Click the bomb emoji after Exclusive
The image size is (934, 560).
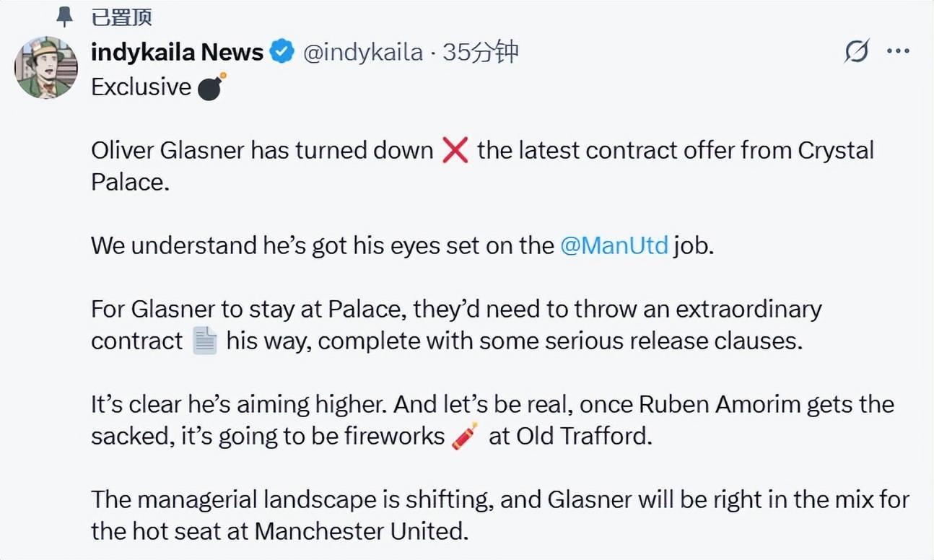[211, 87]
